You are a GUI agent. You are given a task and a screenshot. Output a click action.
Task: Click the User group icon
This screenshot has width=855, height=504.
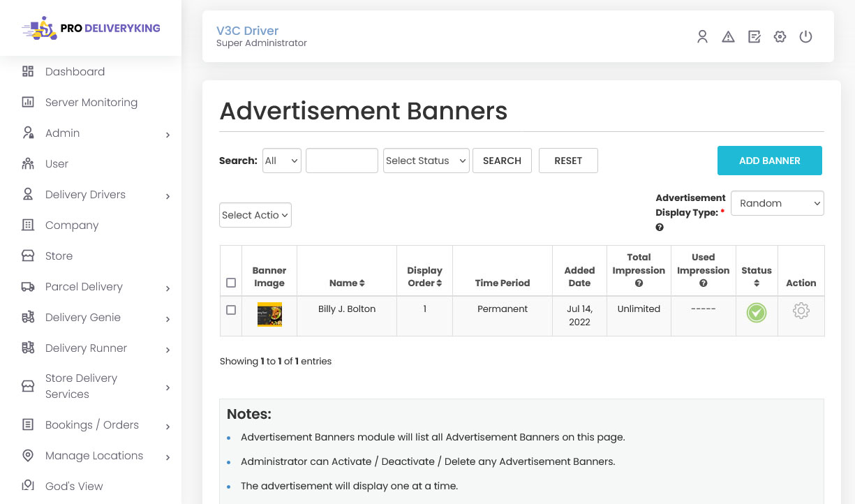[28, 163]
